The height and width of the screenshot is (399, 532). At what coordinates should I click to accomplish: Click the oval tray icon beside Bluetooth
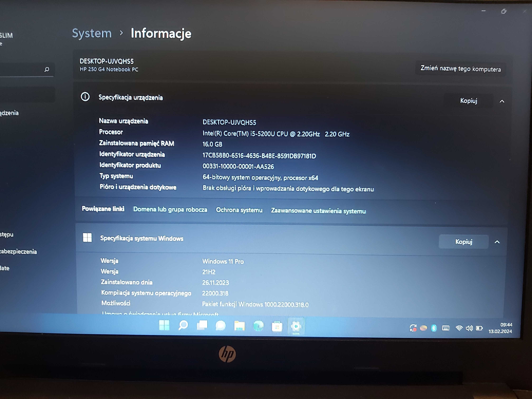coord(423,328)
